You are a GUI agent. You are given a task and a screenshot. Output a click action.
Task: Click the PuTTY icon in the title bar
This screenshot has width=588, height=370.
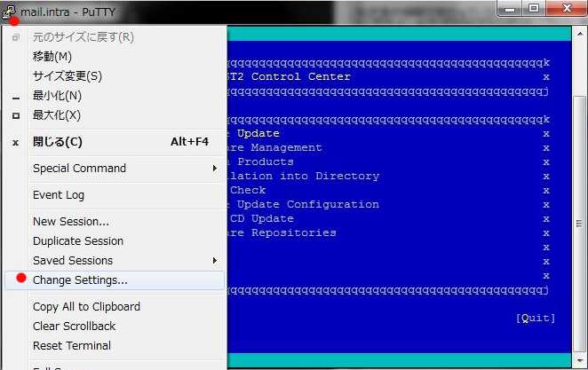pos(9,12)
